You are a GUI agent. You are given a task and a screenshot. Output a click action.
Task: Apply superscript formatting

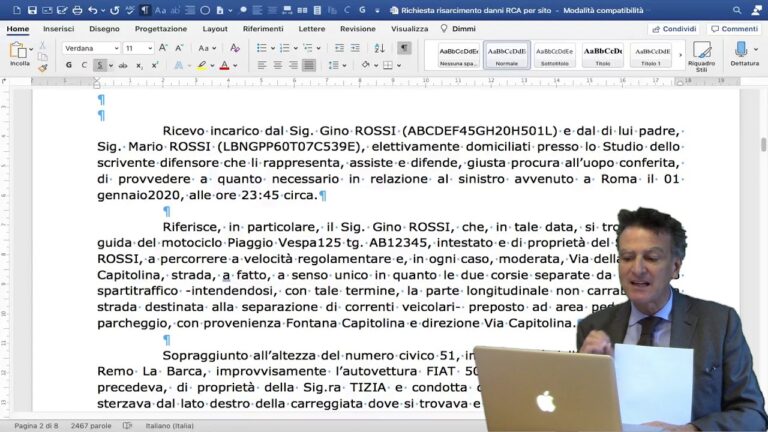coord(155,65)
